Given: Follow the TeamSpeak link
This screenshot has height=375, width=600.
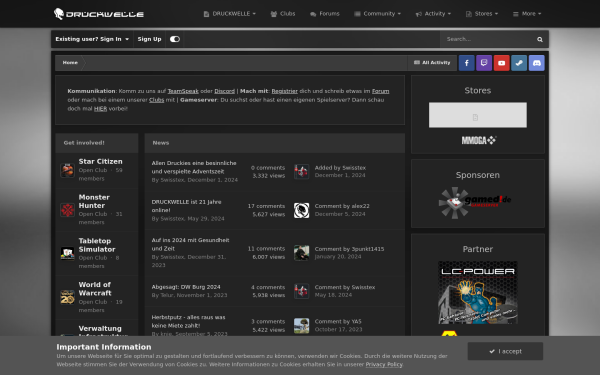Looking at the screenshot, I should click(183, 91).
